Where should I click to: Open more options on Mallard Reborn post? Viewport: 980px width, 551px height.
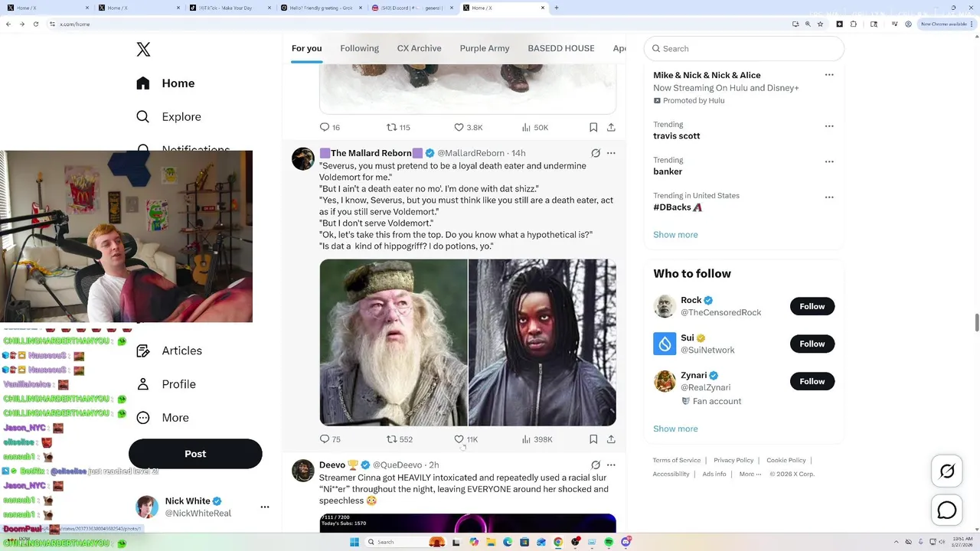(x=611, y=153)
